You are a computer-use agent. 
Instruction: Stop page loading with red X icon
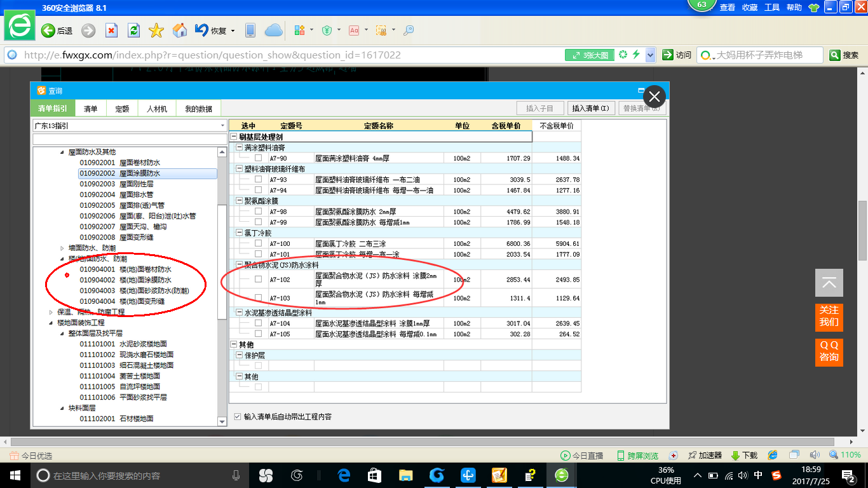click(x=111, y=30)
